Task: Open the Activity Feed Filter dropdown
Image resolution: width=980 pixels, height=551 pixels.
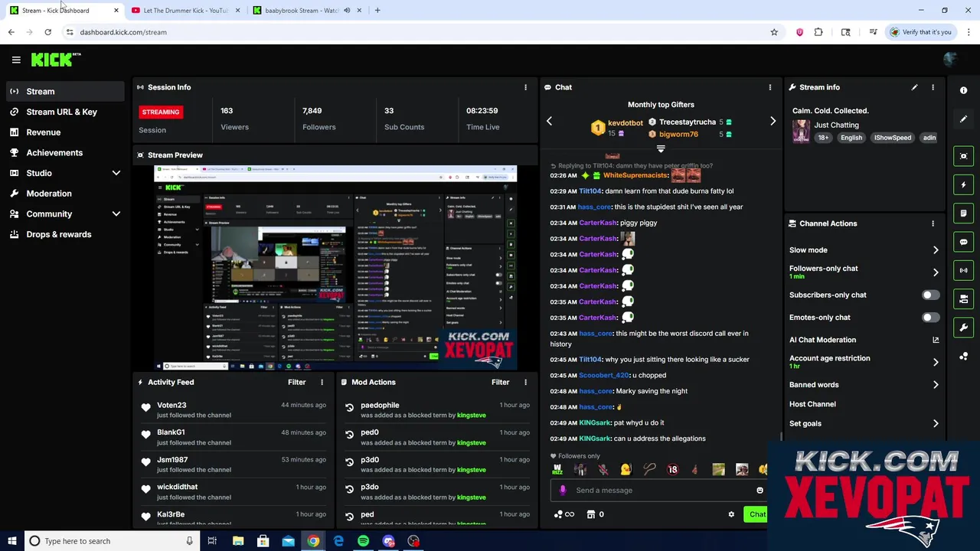Action: [x=296, y=382]
